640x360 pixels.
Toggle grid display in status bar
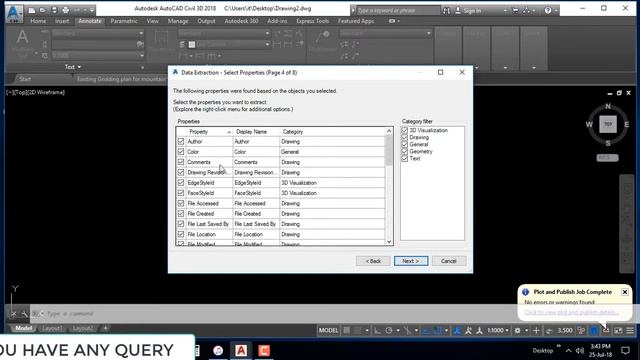point(347,330)
